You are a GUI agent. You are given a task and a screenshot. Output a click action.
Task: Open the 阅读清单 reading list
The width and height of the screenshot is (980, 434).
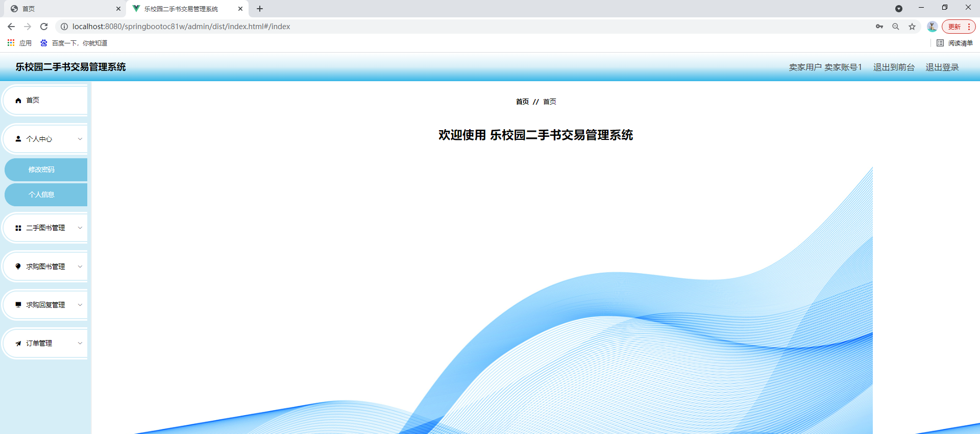coord(954,43)
